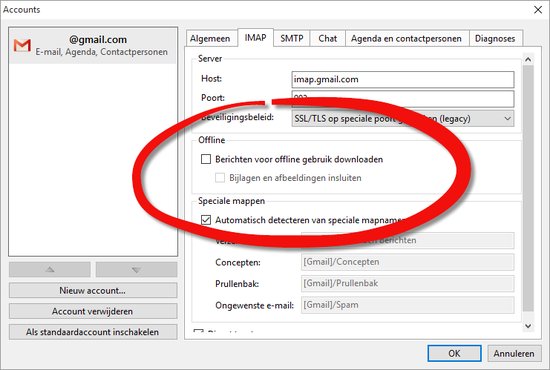
Task: Enable Berichten voor offline gebruik downloaden
Action: (x=206, y=159)
